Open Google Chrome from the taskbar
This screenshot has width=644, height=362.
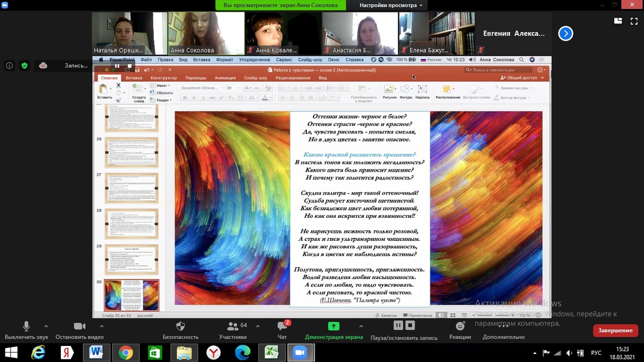[126, 353]
